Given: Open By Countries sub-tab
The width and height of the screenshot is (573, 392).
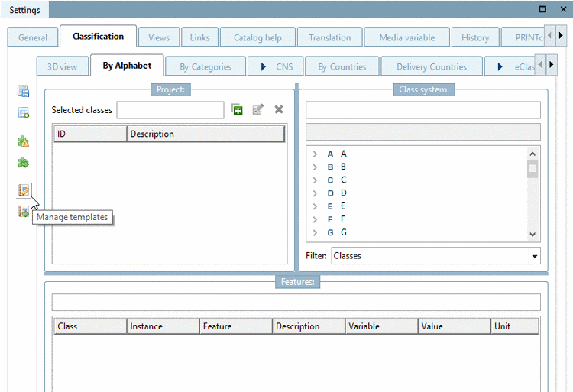Looking at the screenshot, I should coord(342,66).
